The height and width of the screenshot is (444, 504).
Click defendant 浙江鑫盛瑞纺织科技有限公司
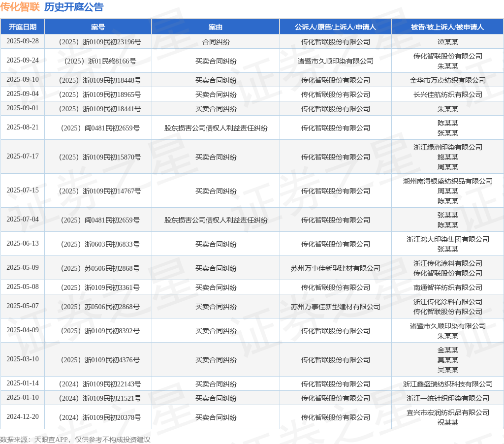tap(447, 384)
